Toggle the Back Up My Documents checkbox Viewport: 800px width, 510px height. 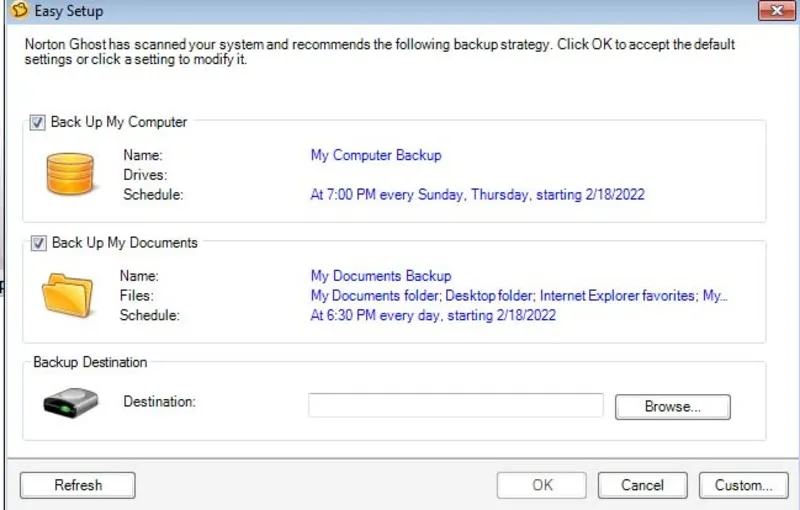click(x=38, y=243)
